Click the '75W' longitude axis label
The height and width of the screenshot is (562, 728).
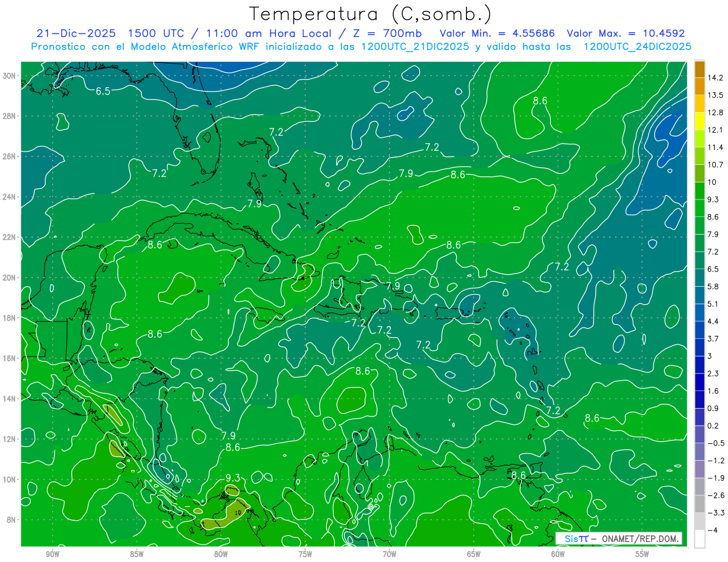(305, 554)
